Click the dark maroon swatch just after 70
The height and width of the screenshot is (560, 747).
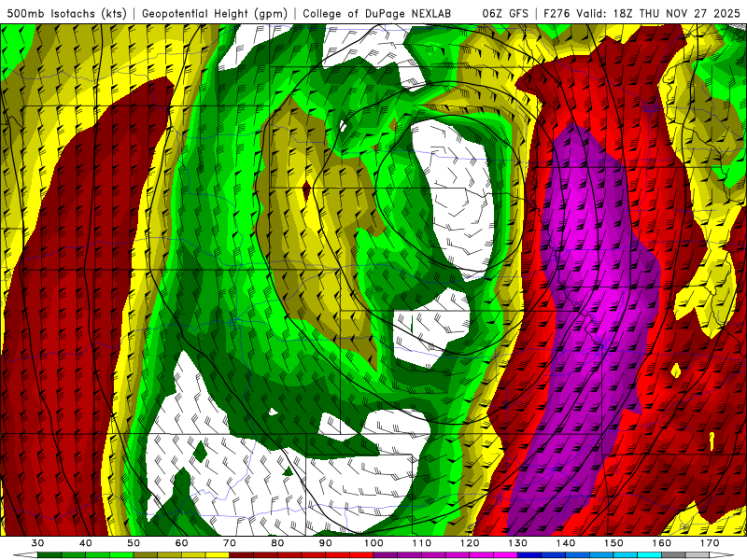pos(242,555)
